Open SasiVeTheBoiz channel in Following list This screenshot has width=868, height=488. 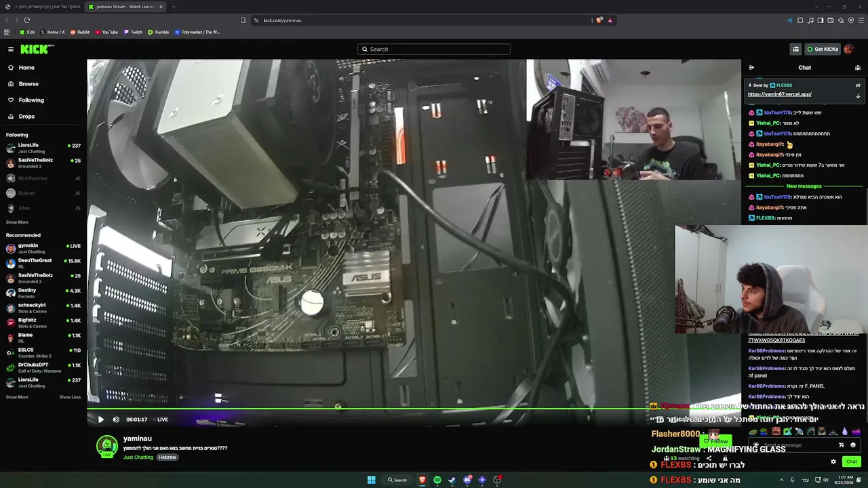(43, 163)
